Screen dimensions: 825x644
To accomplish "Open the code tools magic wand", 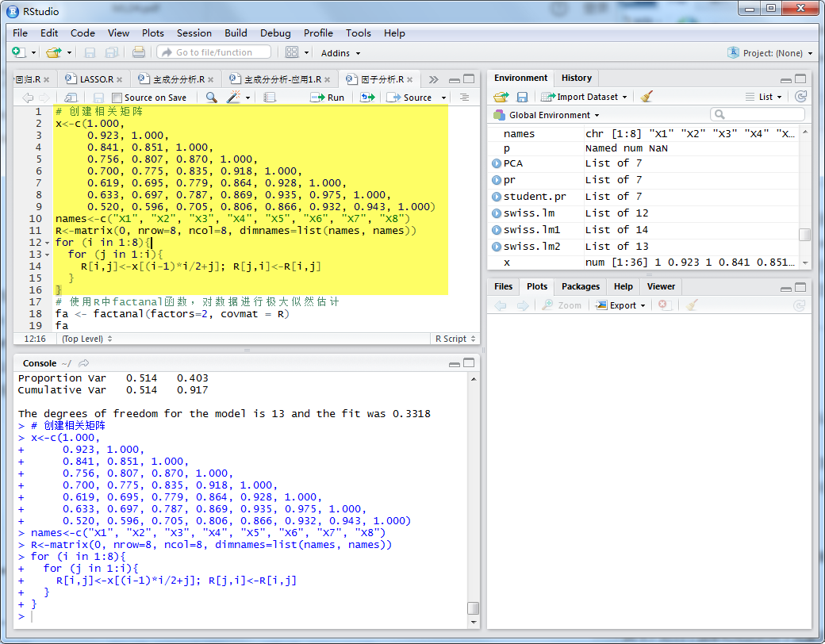I will point(234,98).
